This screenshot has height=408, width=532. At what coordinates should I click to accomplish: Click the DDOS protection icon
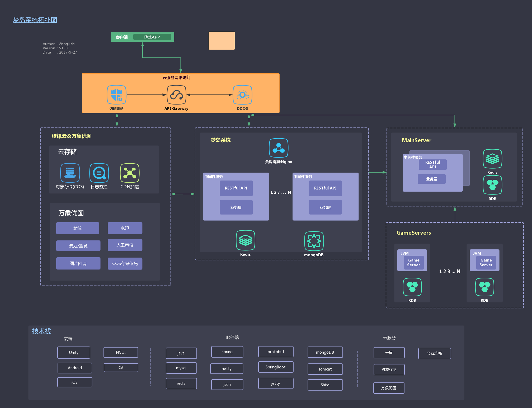click(x=242, y=95)
